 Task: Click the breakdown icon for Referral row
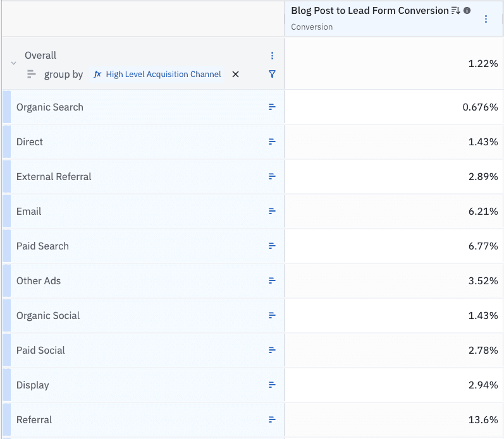pos(272,420)
